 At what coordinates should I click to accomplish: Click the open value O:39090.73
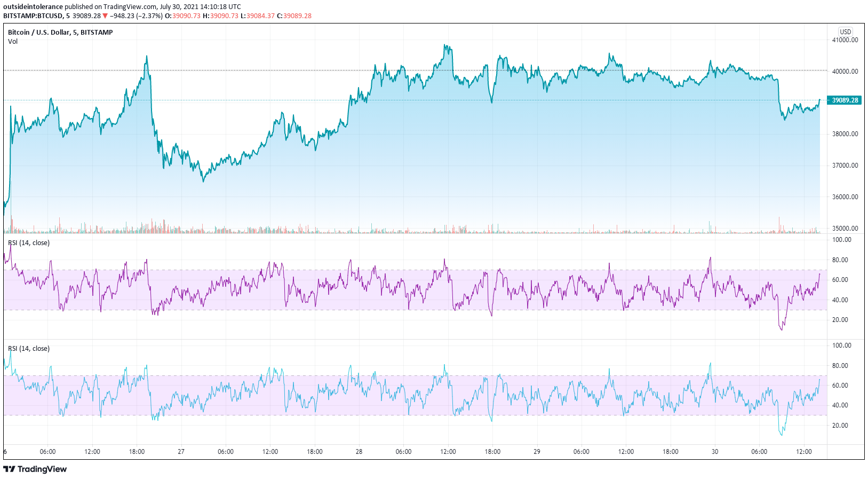coord(183,15)
